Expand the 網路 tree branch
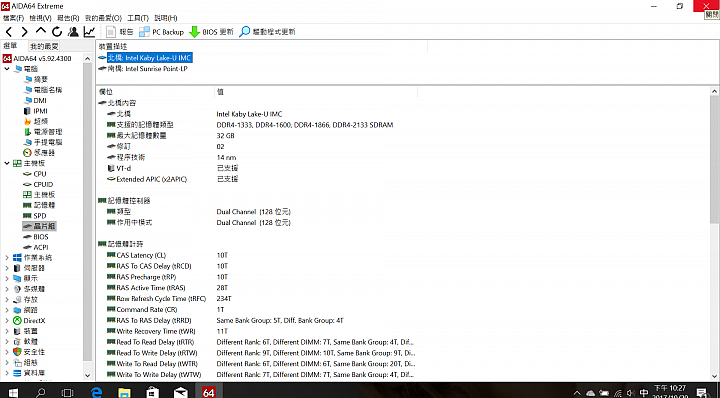The width and height of the screenshot is (720, 398). tap(7, 310)
